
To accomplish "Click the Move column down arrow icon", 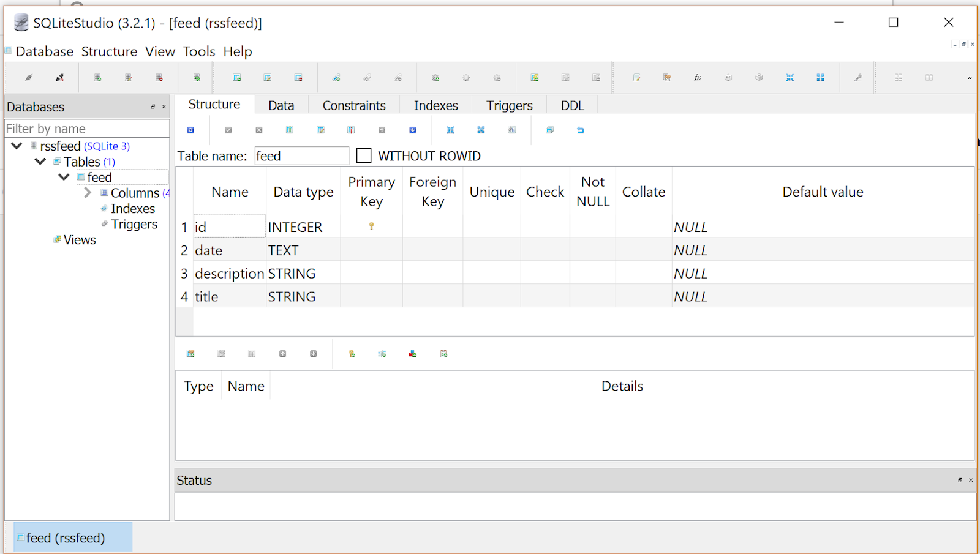I will pos(413,130).
